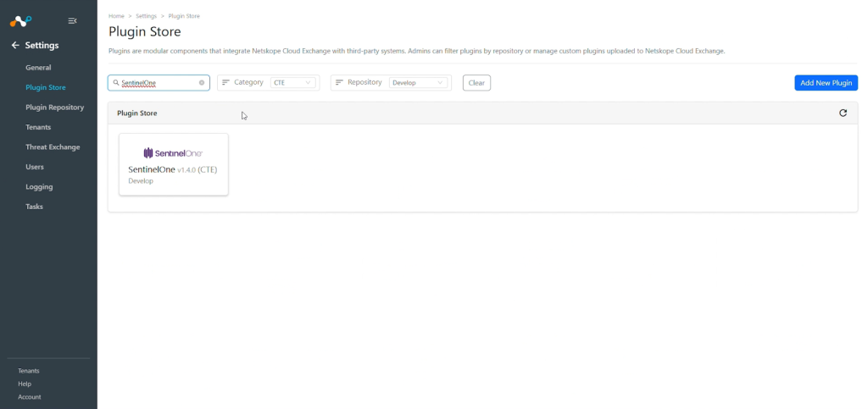
Task: Click the Clear filters button
Action: point(476,83)
